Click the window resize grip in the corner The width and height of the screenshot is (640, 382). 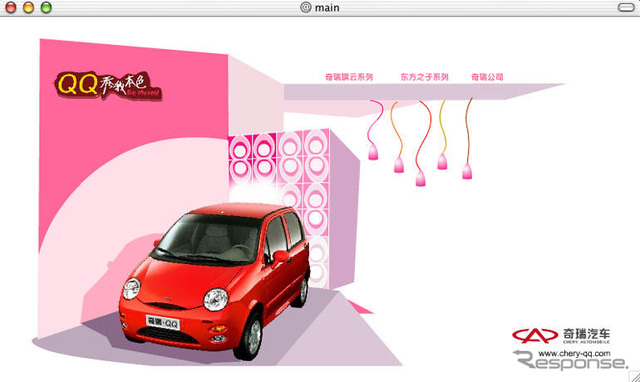[634, 376]
